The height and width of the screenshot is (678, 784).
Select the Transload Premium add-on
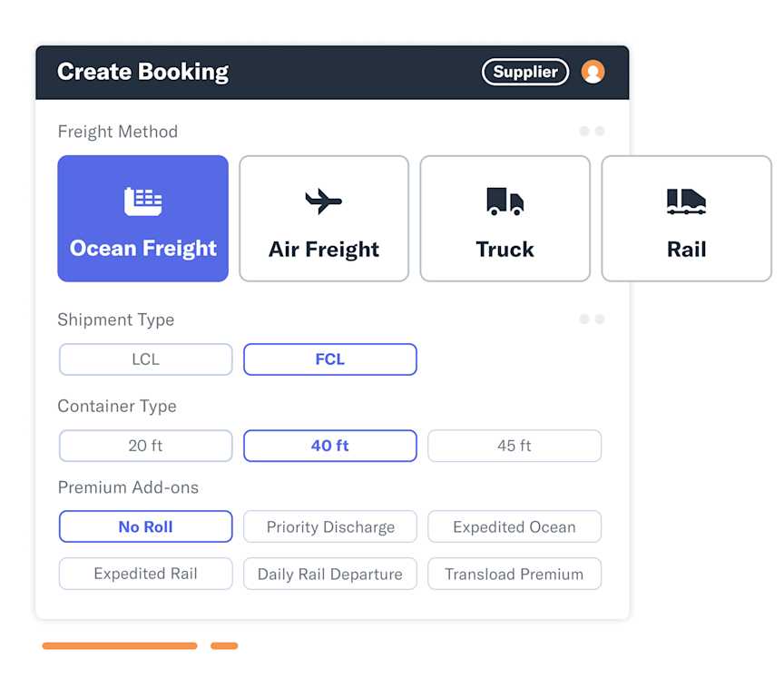514,574
